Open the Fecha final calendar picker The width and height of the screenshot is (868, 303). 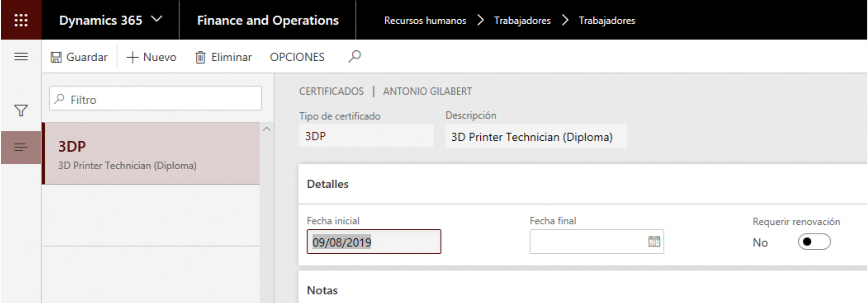click(x=654, y=241)
